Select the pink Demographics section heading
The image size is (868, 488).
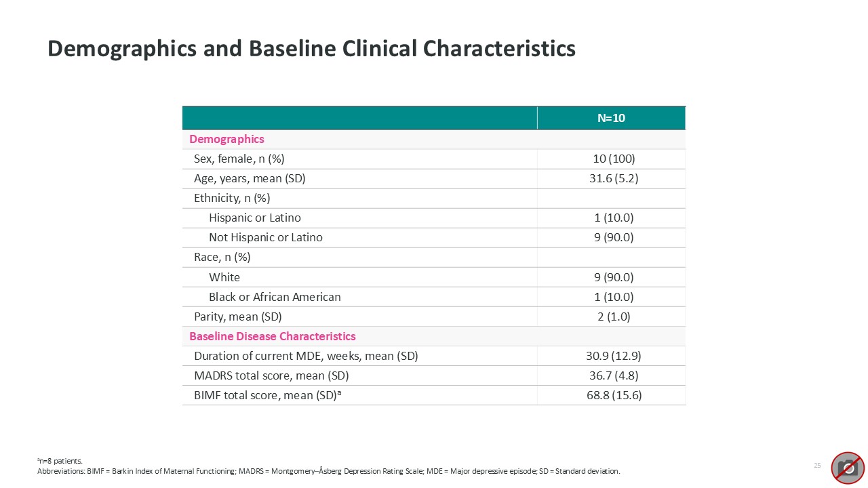click(x=226, y=139)
